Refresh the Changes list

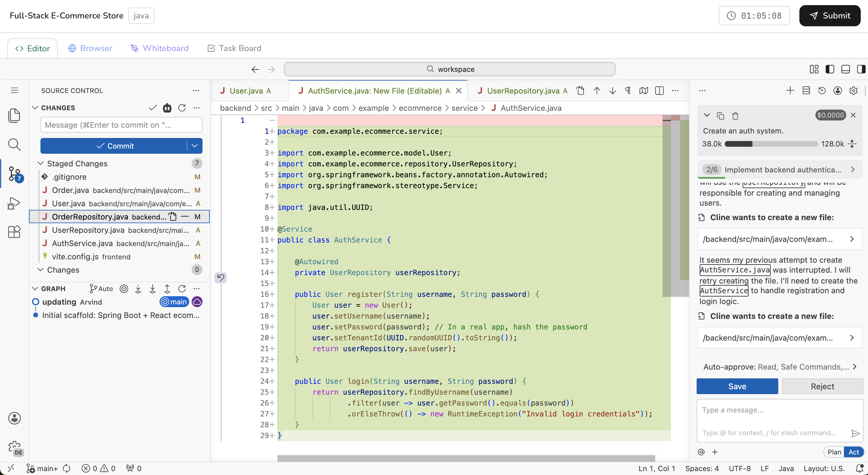(182, 108)
